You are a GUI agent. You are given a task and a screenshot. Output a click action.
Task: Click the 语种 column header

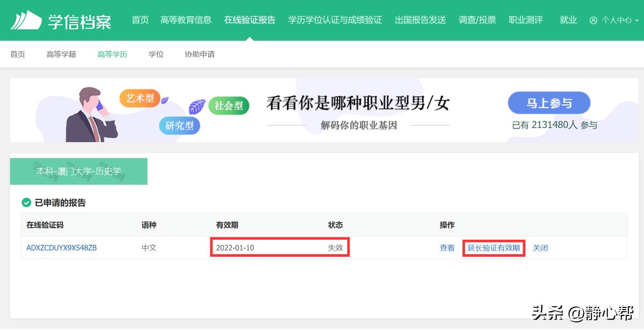(149, 225)
